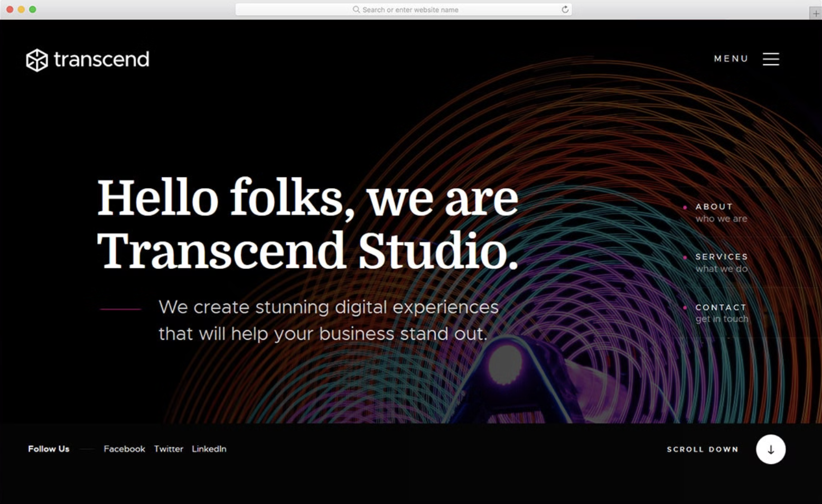Click the pink dot beside Services

click(x=685, y=257)
